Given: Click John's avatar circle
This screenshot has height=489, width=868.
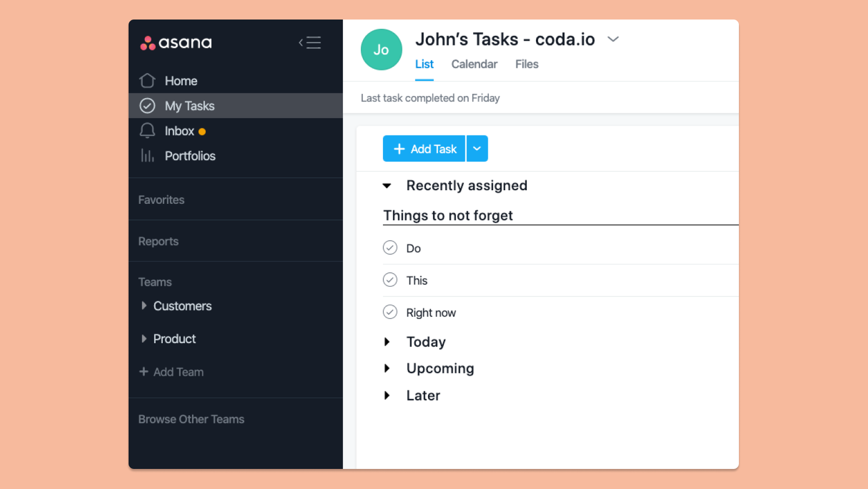Looking at the screenshot, I should (x=381, y=49).
